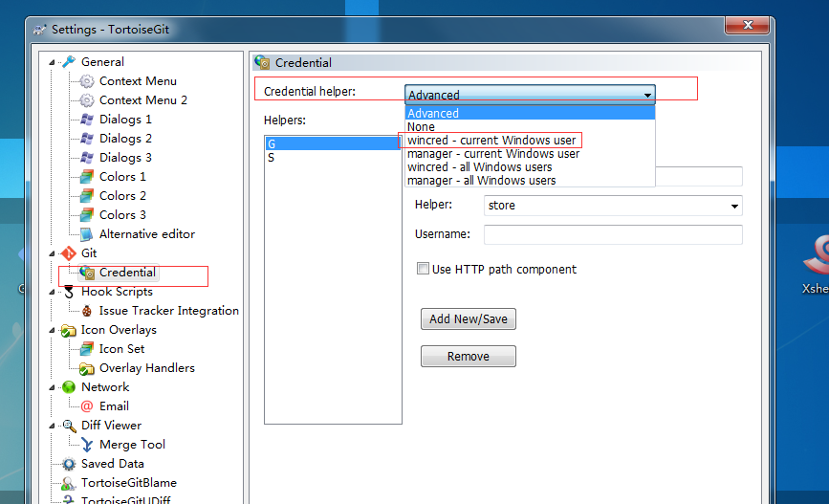
Task: Click the Icon Set icon
Action: click(87, 349)
